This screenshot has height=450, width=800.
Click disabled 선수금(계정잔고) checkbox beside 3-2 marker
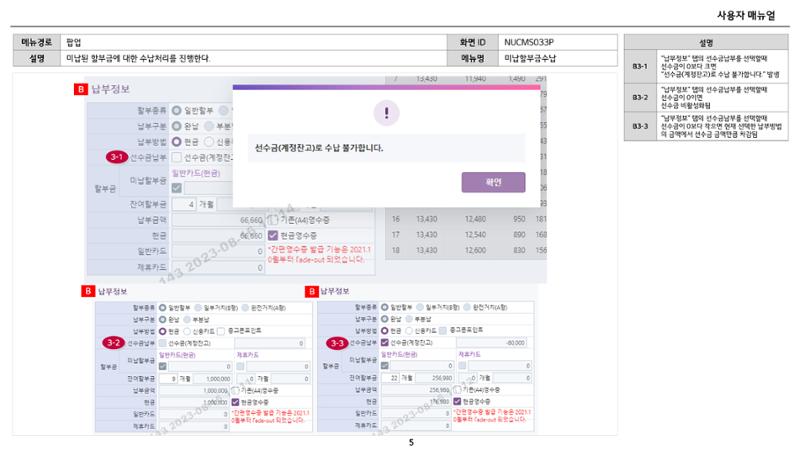[162, 343]
